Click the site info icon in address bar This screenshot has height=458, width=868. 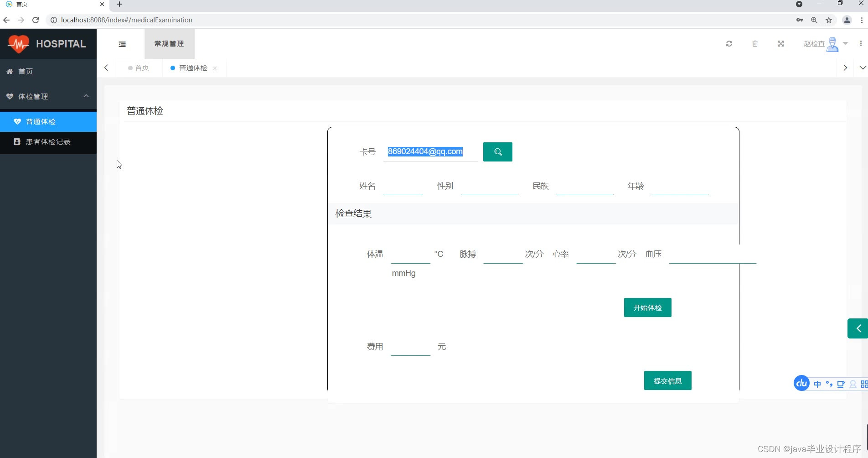53,20
